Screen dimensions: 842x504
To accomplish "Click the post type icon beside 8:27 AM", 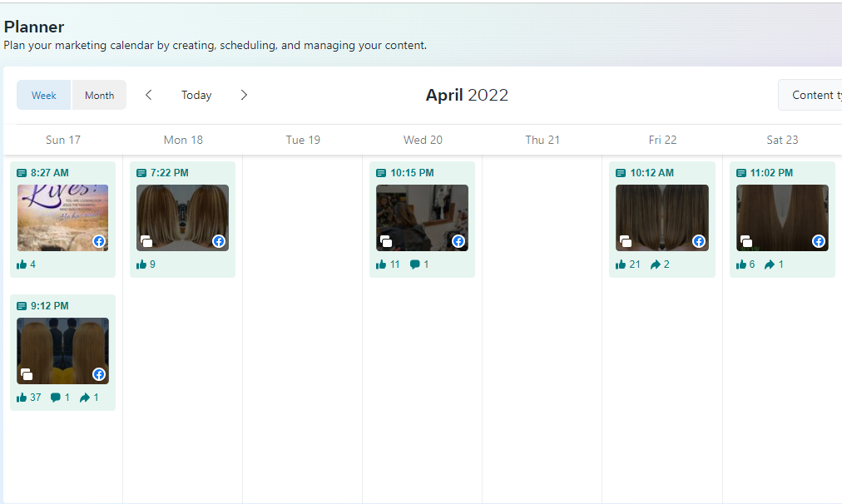I will coord(22,173).
